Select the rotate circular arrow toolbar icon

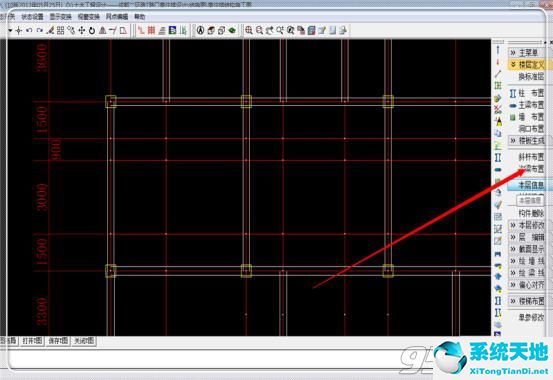(x=92, y=31)
